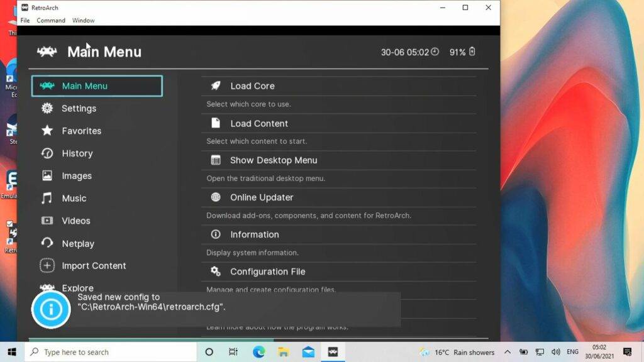Viewport: 644px width, 362px height.
Task: Click the Show Desktop Menu list icon
Action: (x=216, y=160)
